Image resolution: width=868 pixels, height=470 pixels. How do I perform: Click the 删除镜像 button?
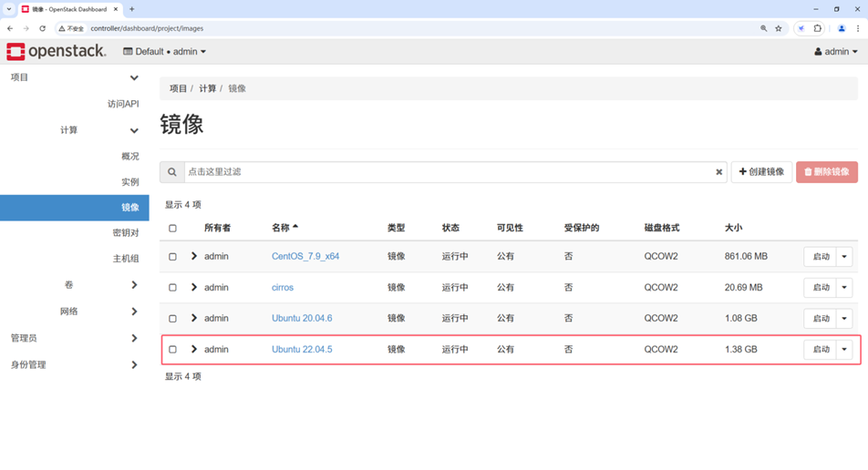click(827, 172)
